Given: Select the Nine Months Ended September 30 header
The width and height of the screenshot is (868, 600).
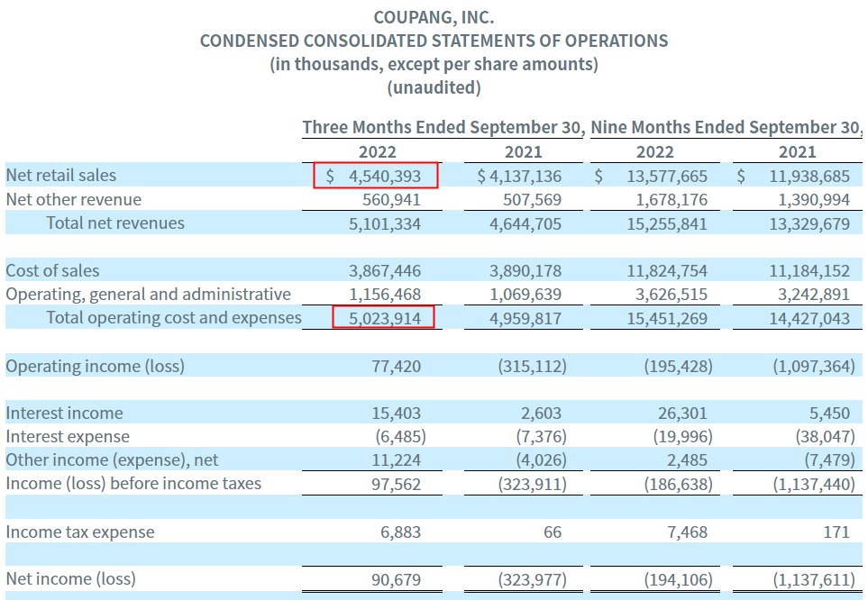Looking at the screenshot, I should point(726,127).
